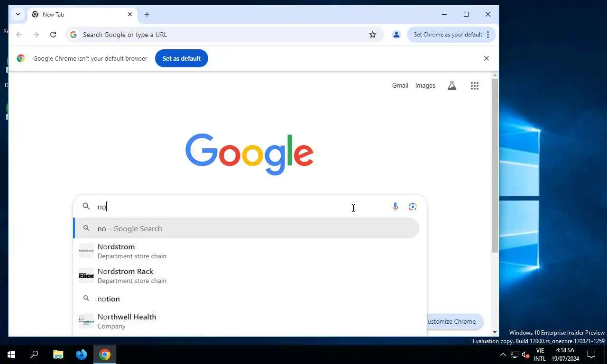This screenshot has width=607, height=364.
Task: Show hidden system tray icons
Action: [503, 355]
